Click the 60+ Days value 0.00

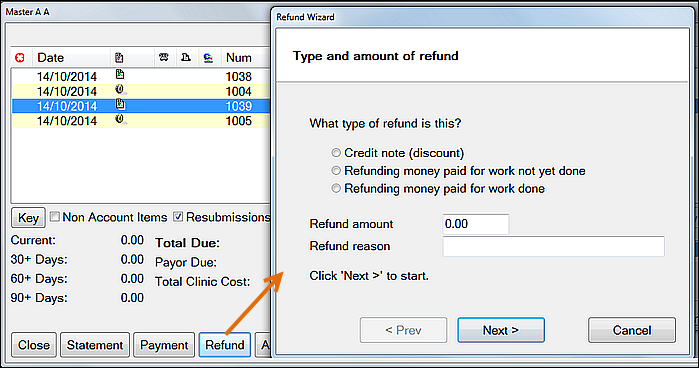[132, 278]
